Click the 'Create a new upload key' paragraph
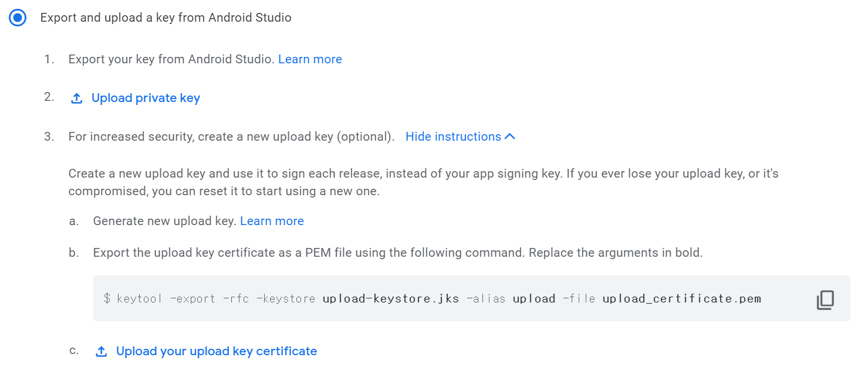Image resolution: width=868 pixels, height=374 pixels. tap(423, 182)
